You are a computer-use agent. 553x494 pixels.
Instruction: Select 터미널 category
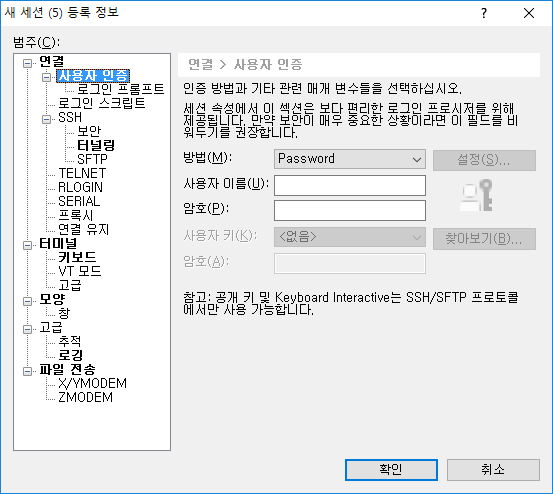pyautogui.click(x=58, y=243)
